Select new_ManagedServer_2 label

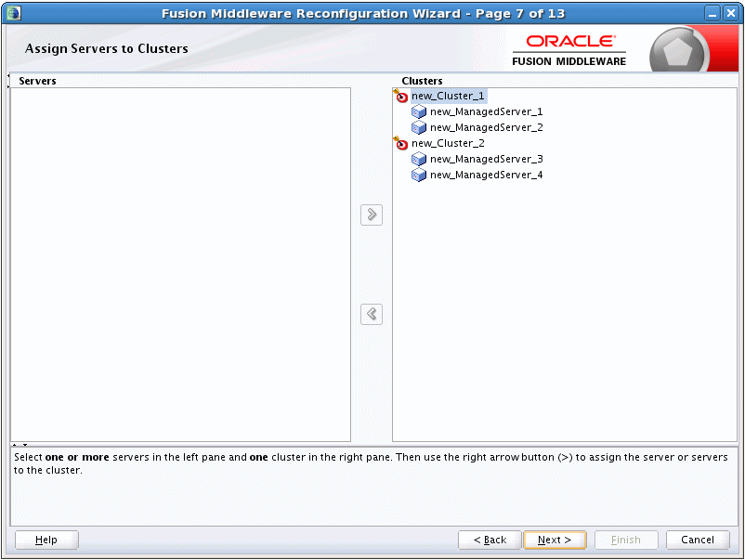tap(486, 127)
